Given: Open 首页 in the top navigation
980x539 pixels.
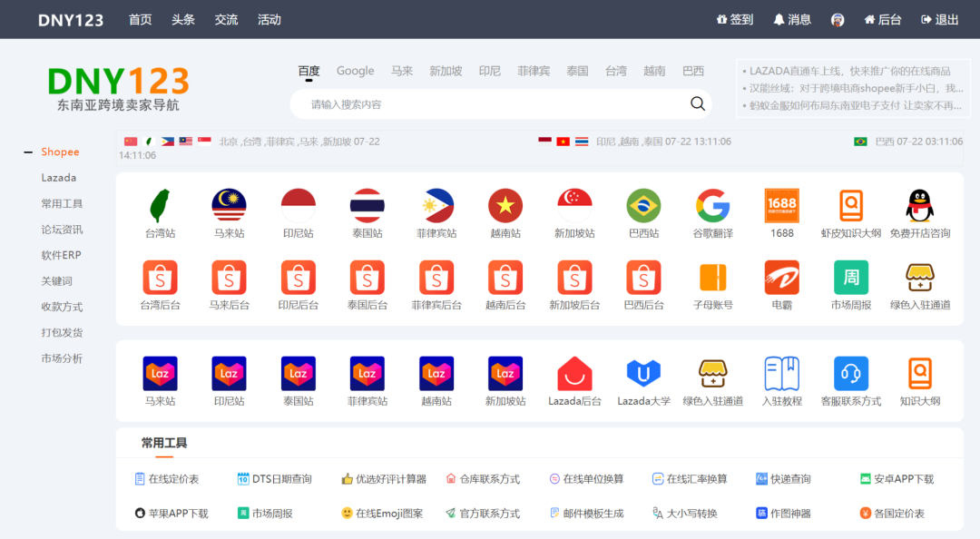Looking at the screenshot, I should pos(140,20).
